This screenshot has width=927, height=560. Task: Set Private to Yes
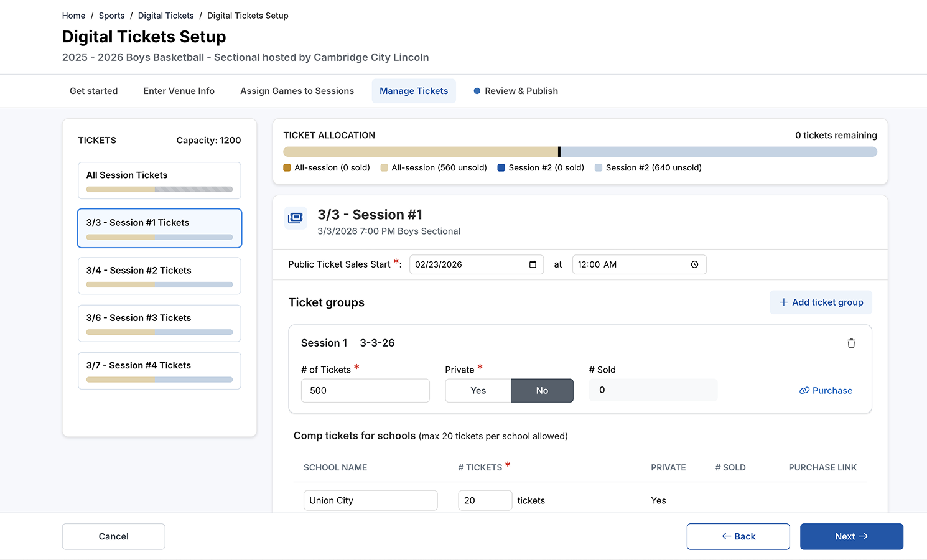point(478,391)
